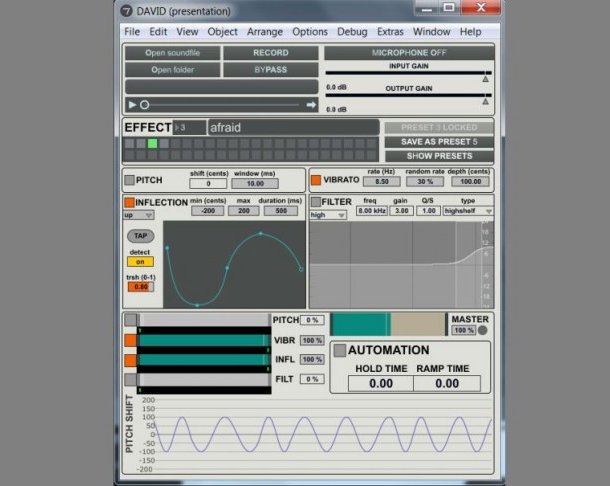Select the first preset grid cell
The height and width of the screenshot is (486, 610).
click(130, 143)
